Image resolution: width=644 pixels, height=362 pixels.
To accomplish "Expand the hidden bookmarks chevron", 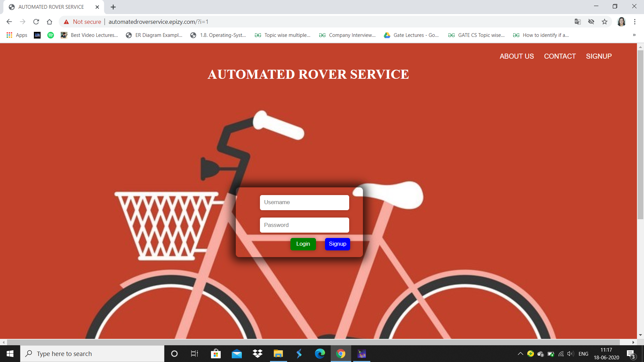I will (634, 35).
